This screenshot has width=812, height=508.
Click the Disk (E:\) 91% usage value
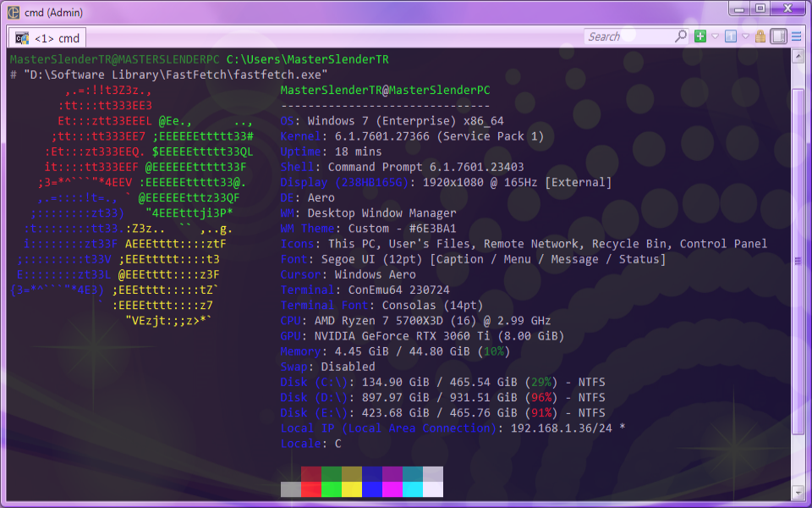[x=540, y=412]
